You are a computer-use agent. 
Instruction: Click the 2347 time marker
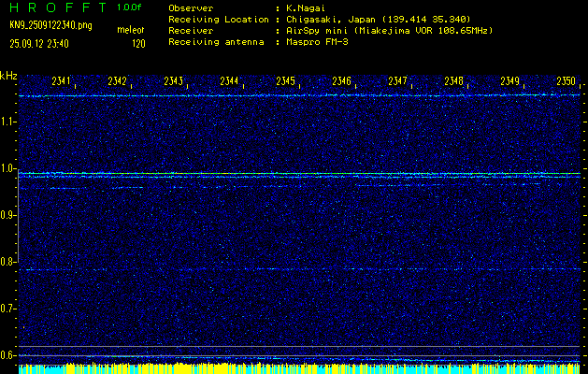(398, 81)
